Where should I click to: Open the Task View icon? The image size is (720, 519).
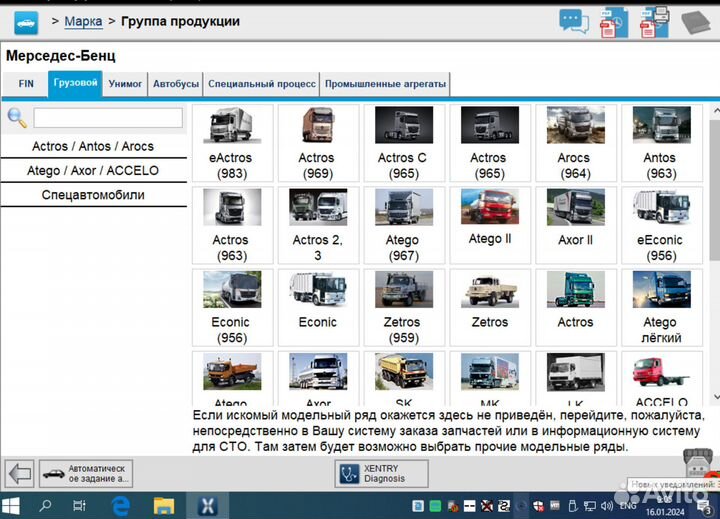pos(79,506)
